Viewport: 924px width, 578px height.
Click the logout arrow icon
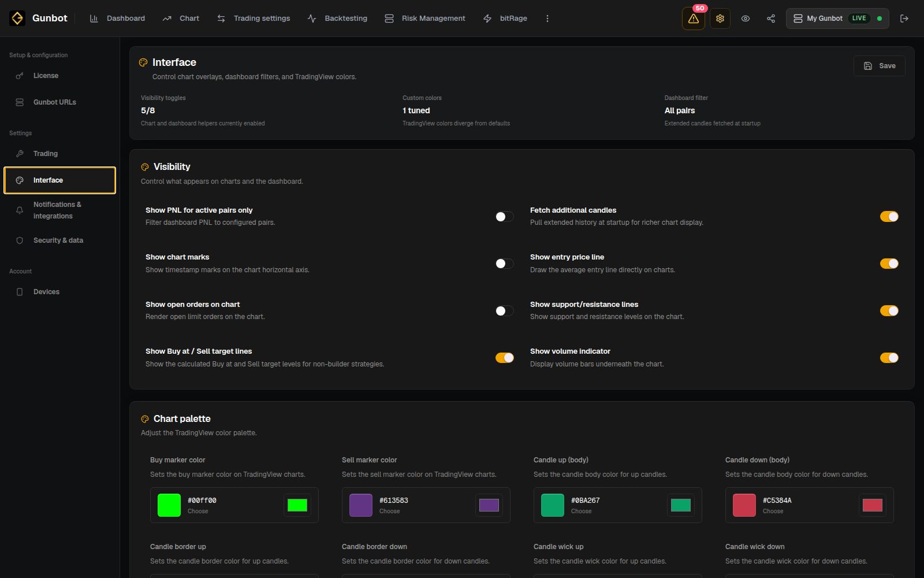[904, 18]
